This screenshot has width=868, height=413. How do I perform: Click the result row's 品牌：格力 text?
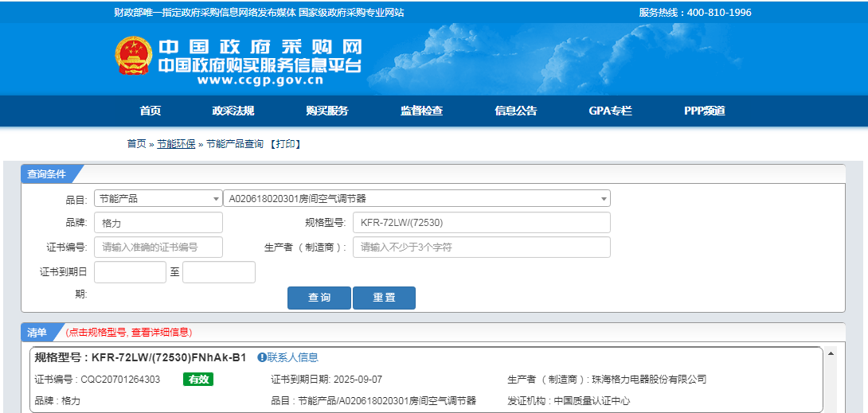coord(57,401)
